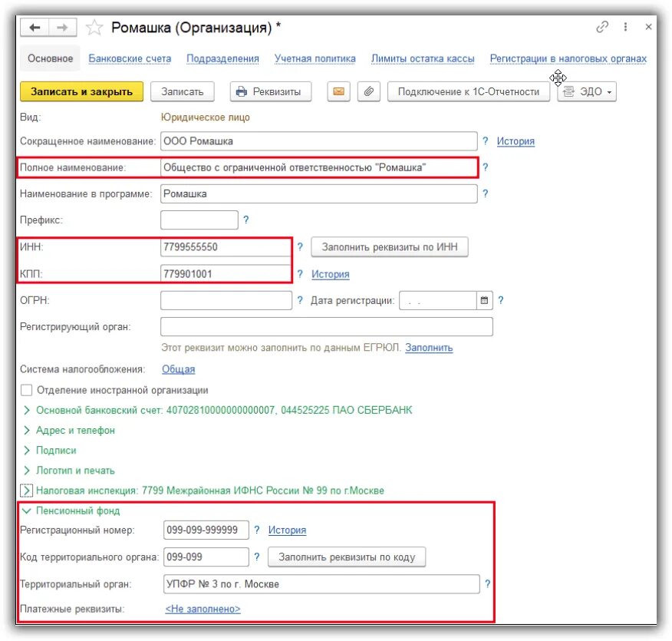This screenshot has height=641, width=672.
Task: Focus the empty ОГРН field
Action: pyautogui.click(x=226, y=300)
